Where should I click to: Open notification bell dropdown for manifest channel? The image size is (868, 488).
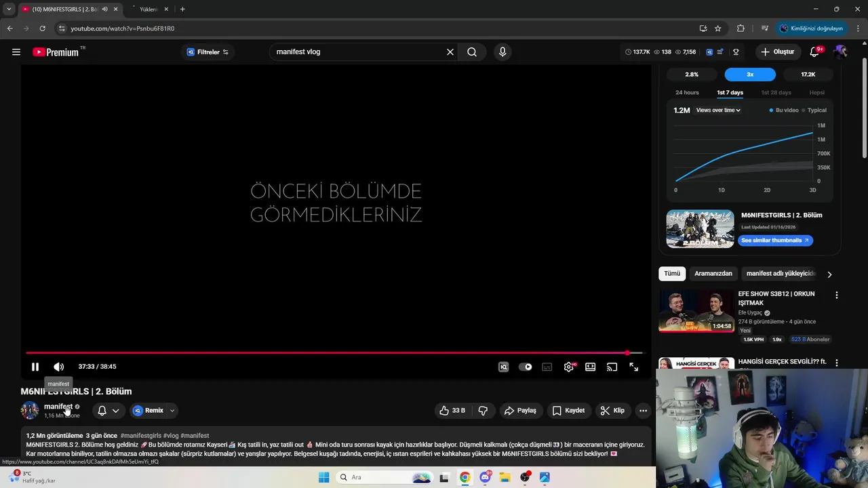click(x=108, y=411)
